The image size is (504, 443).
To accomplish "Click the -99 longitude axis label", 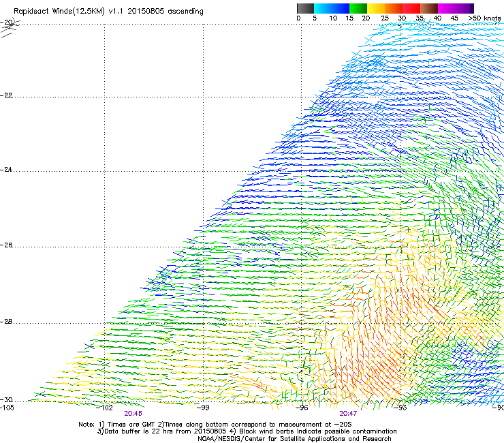I will click(203, 408).
